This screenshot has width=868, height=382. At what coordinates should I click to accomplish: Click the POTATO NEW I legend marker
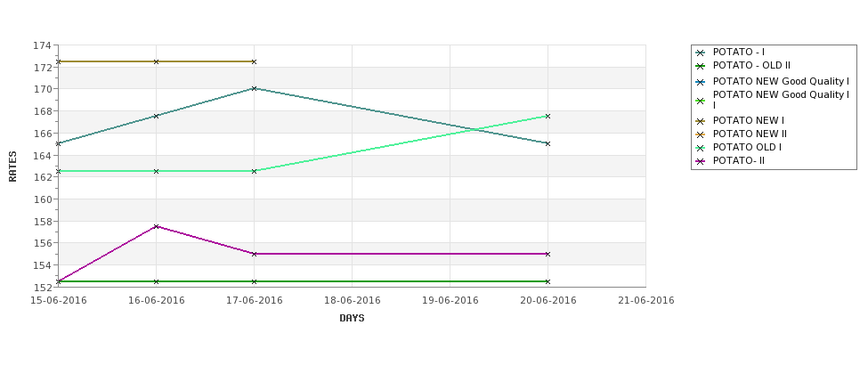[x=701, y=121]
